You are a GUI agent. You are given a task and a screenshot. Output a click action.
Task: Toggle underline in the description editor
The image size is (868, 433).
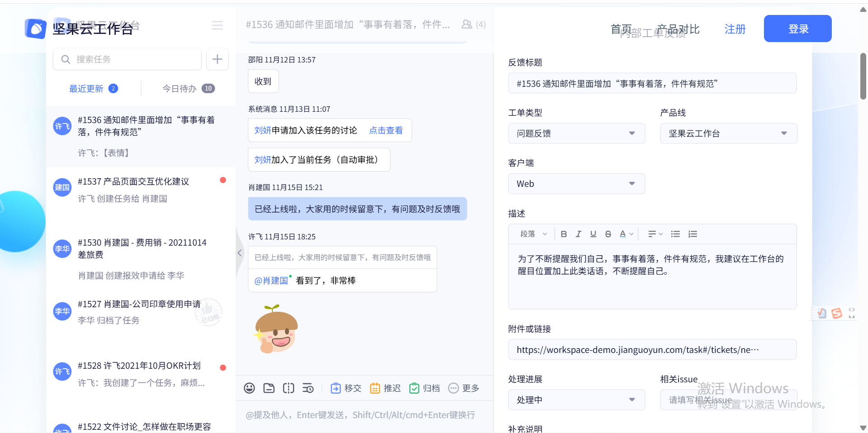point(593,234)
